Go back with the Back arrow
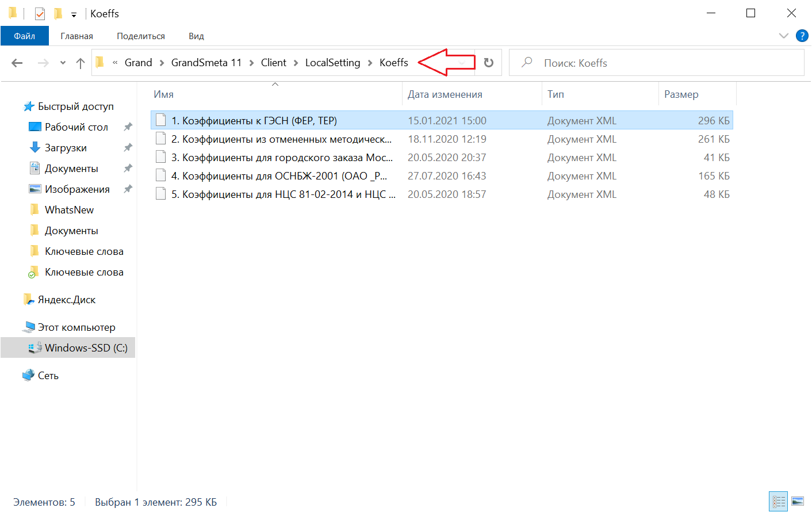Image resolution: width=812 pixels, height=512 pixels. 17,63
